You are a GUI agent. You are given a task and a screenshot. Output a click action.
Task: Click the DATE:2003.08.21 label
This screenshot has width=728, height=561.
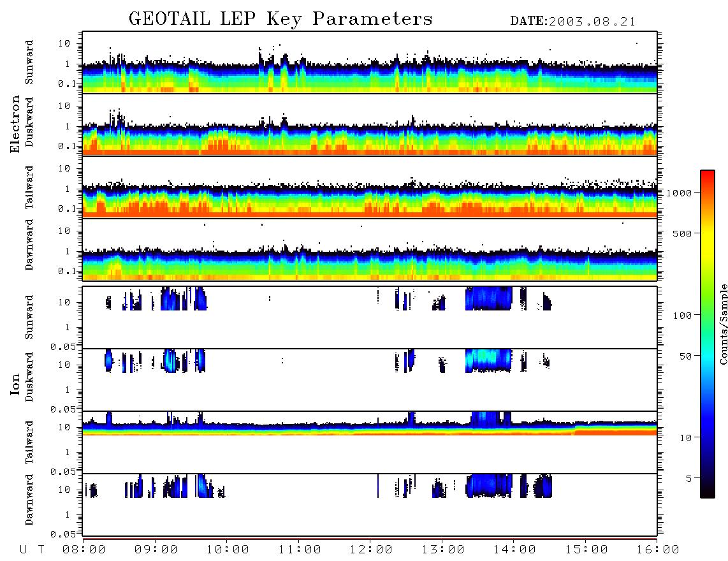573,22
